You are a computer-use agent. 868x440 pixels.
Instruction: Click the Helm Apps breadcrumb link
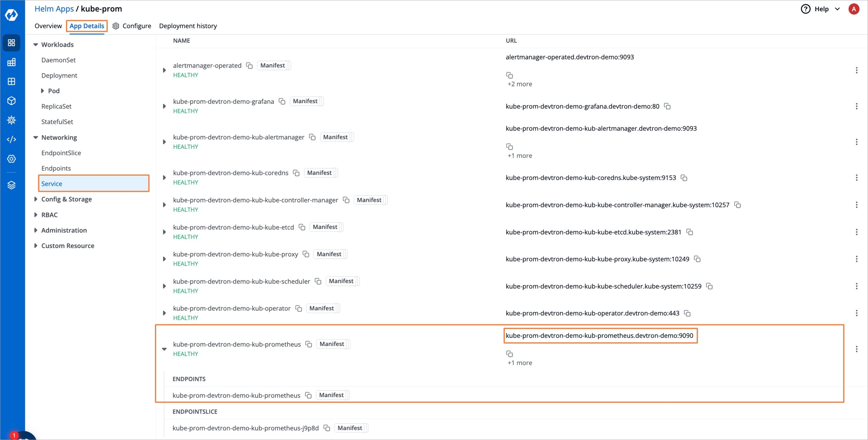54,9
